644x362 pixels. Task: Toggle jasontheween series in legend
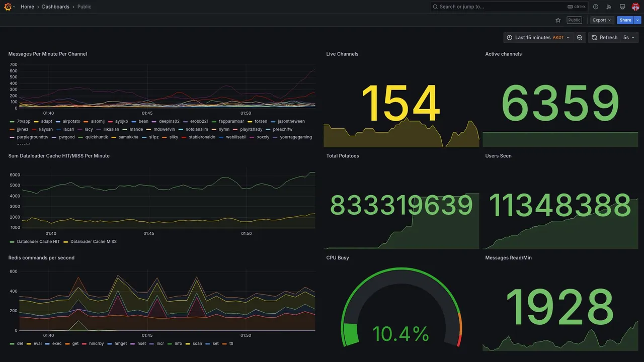point(291,121)
